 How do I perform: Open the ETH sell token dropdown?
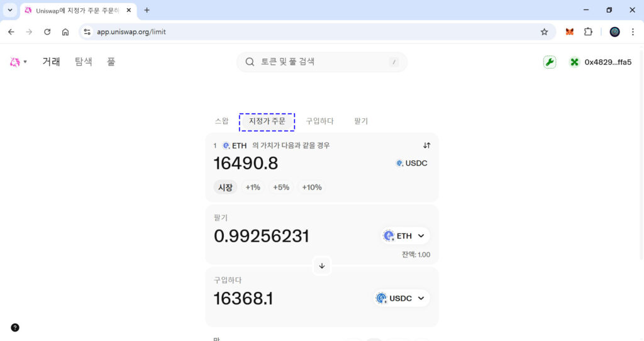point(405,236)
